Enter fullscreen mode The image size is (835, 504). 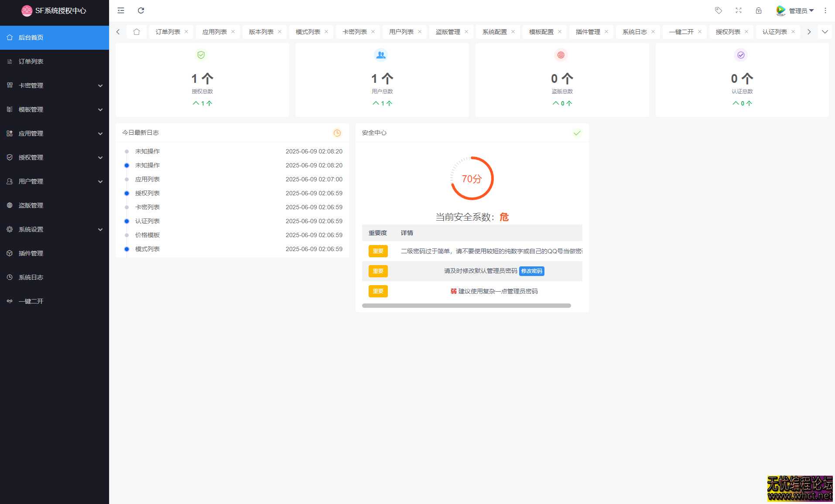coord(739,10)
